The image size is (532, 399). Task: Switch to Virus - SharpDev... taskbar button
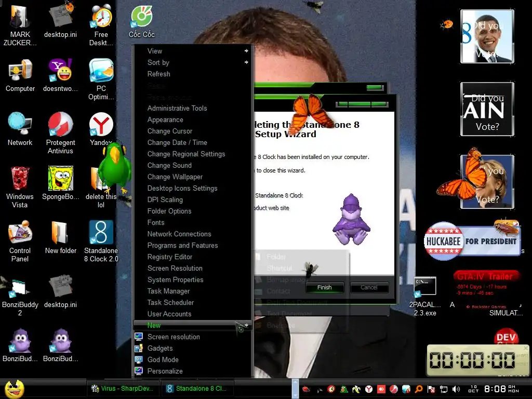[x=123, y=389]
